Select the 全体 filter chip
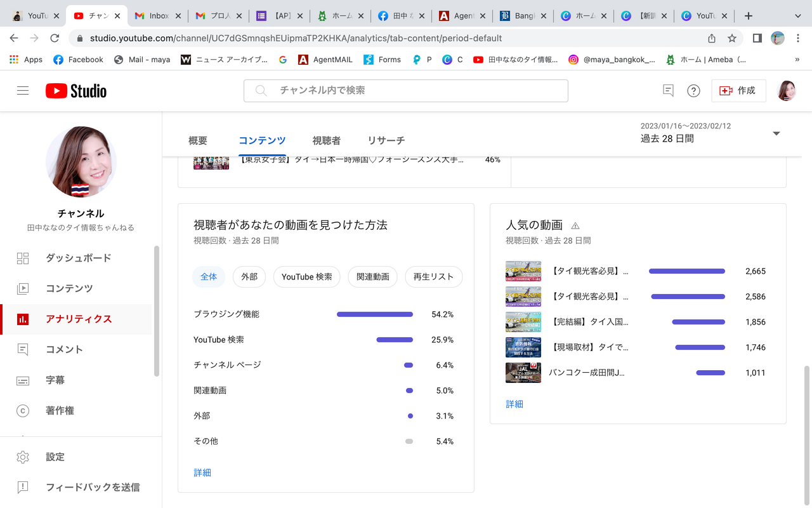 click(x=209, y=277)
